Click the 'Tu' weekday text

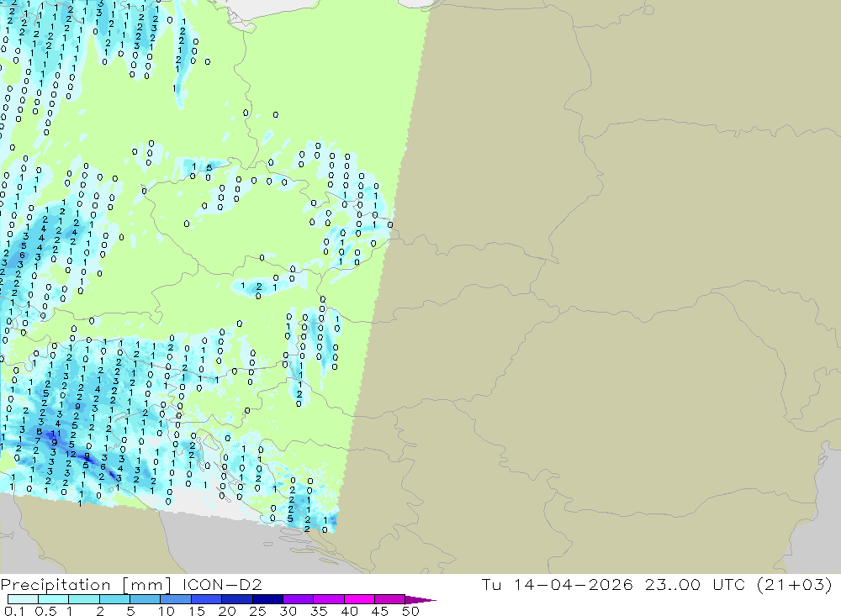(x=491, y=584)
